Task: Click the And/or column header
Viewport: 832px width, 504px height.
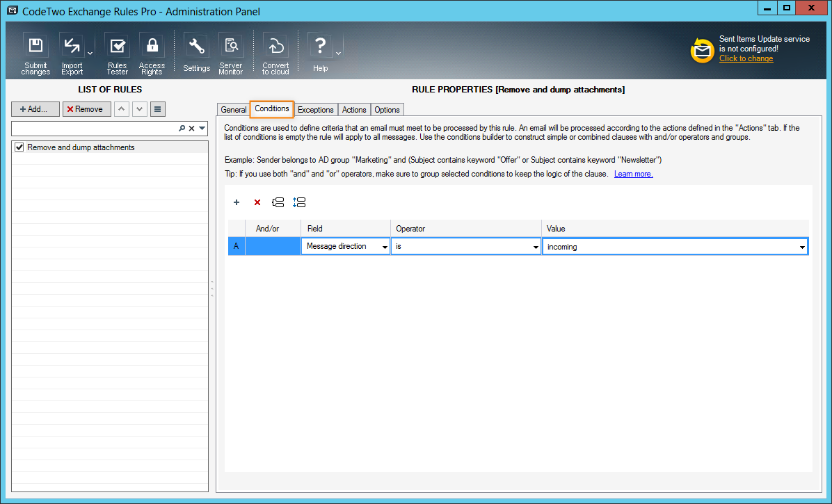Action: click(273, 229)
